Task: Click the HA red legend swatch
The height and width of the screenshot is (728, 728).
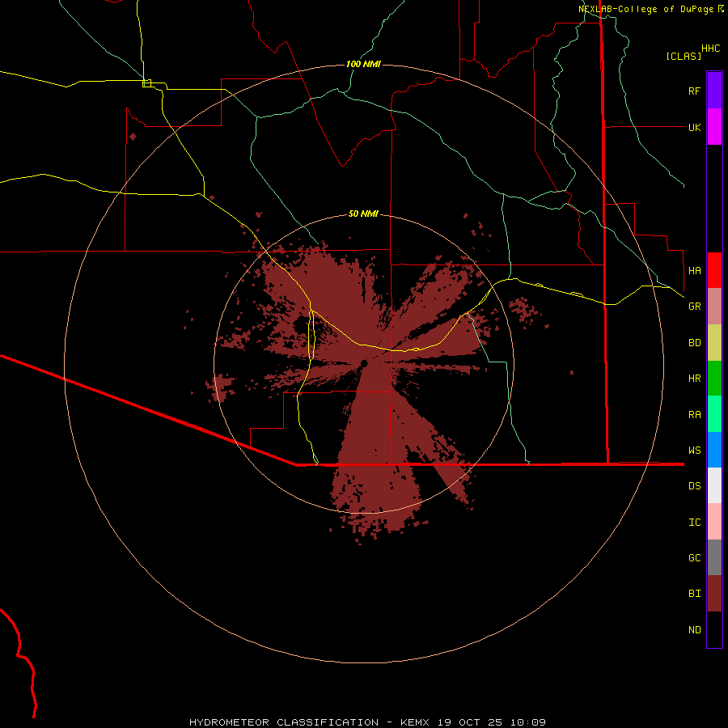Action: 714,270
